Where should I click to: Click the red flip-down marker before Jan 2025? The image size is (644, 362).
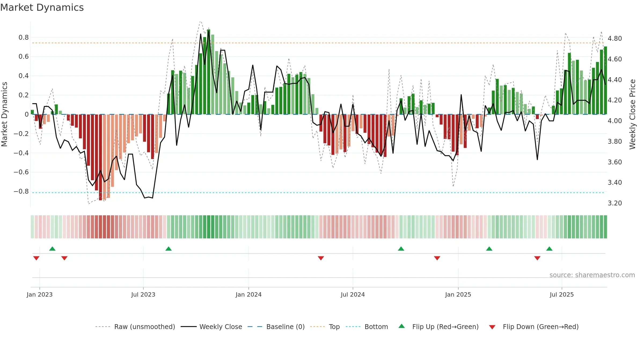(437, 258)
